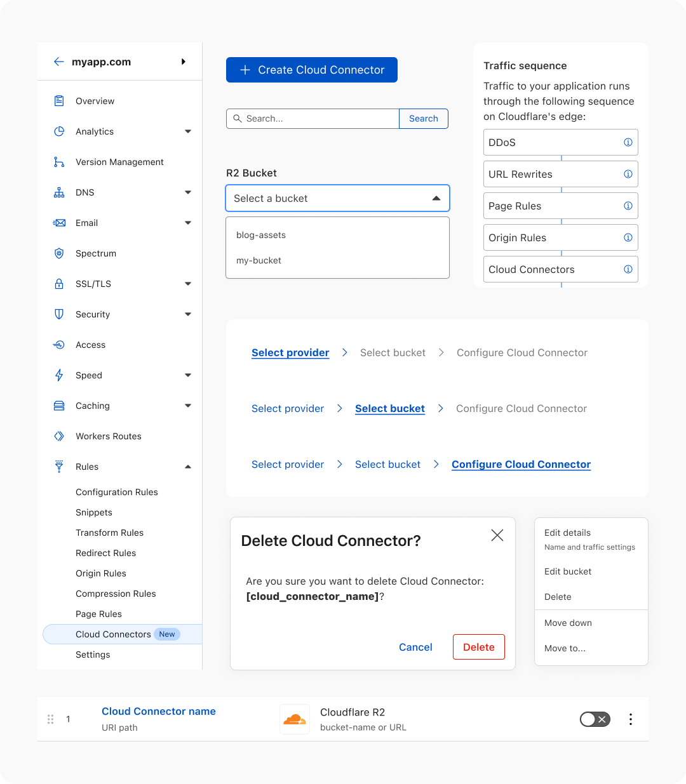Collapse the Rules sidebar section
The width and height of the screenshot is (686, 784).
click(x=187, y=467)
